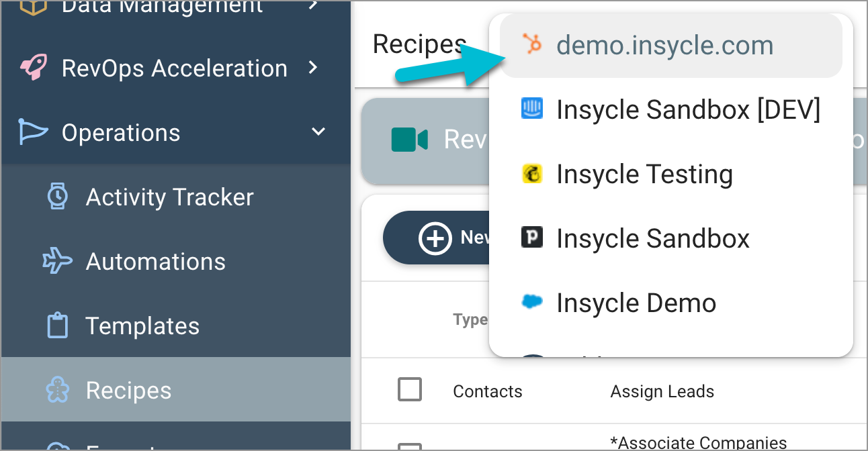This screenshot has height=451, width=868.
Task: Click the Automations paper plane icon
Action: coord(57,261)
